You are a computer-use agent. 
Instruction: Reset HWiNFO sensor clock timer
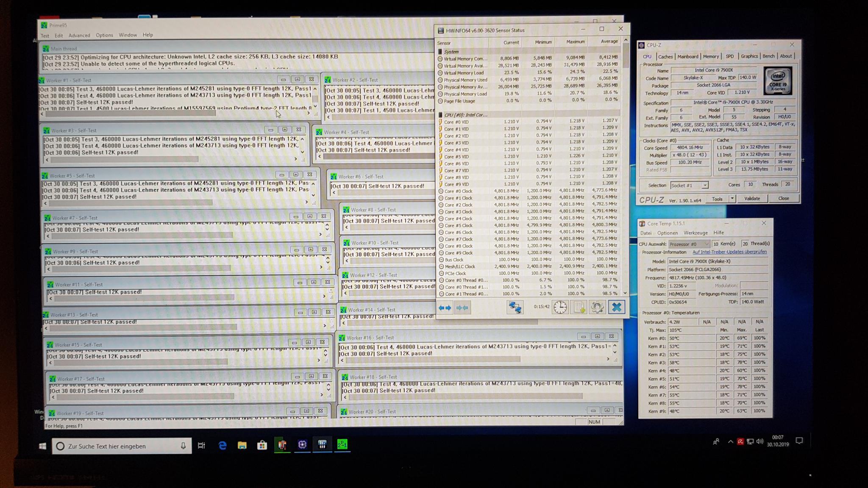(560, 307)
